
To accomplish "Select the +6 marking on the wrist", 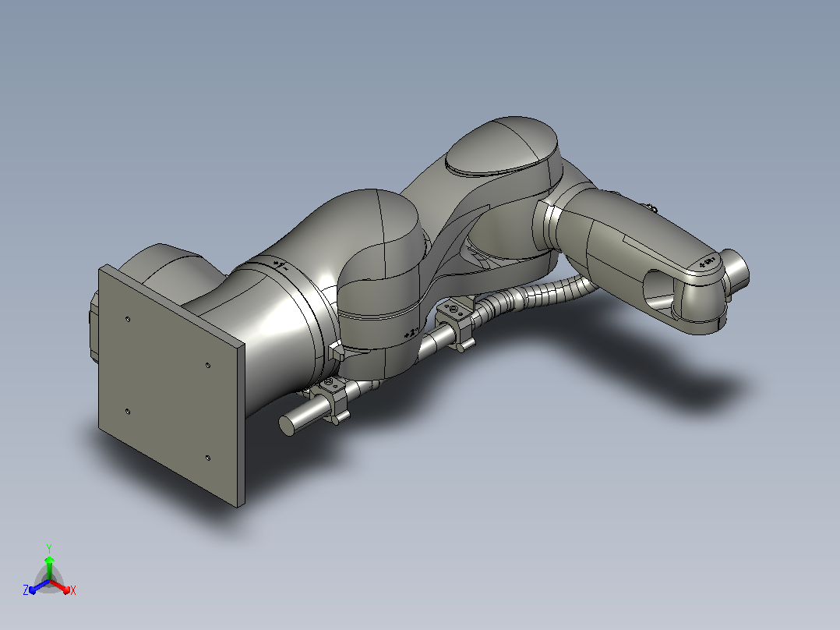I will [x=708, y=262].
